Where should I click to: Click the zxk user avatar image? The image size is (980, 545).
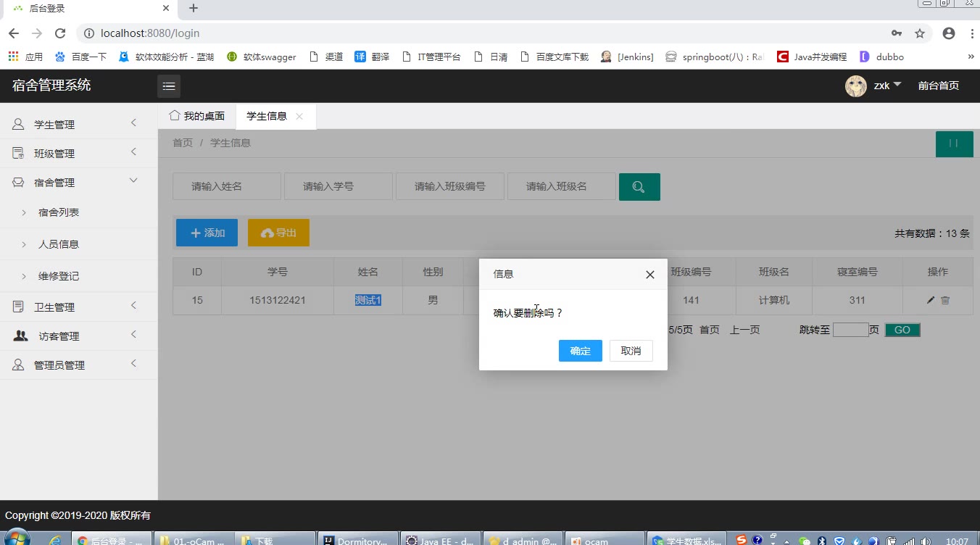tap(855, 86)
